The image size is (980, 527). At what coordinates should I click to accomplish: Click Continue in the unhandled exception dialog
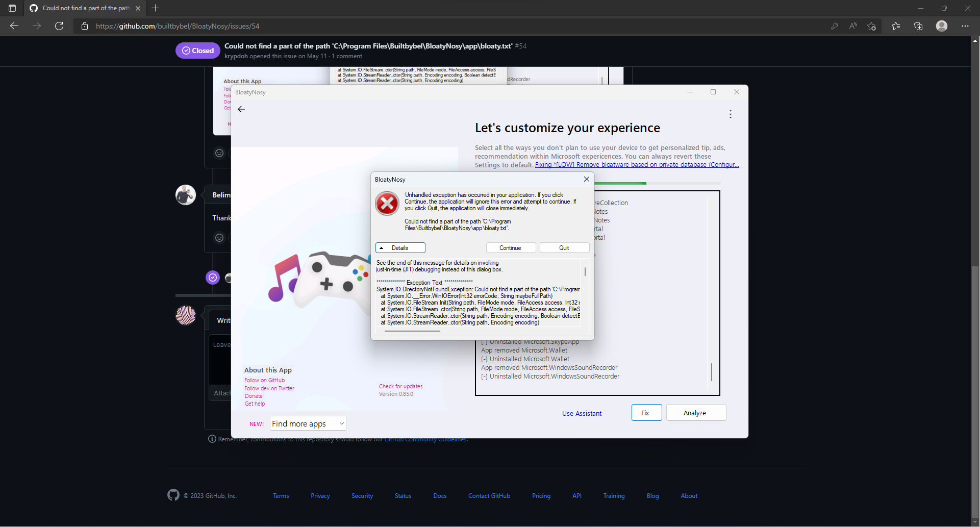(511, 247)
